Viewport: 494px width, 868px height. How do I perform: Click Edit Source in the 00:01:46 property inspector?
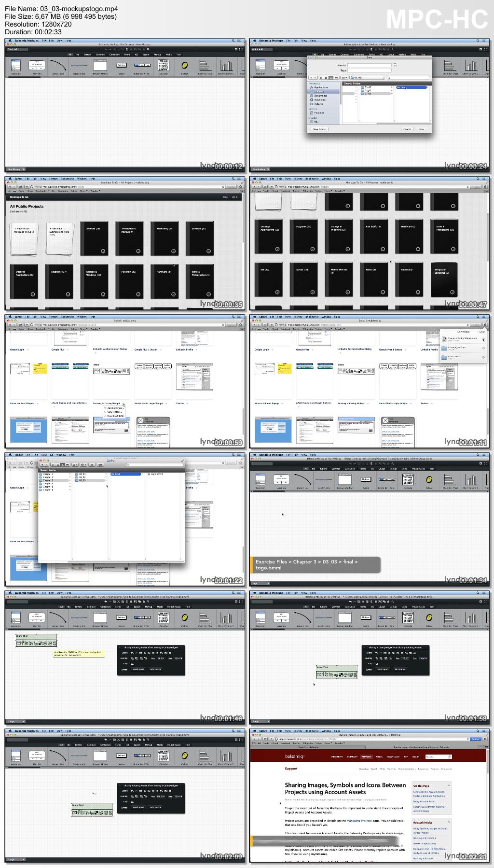coord(156,670)
